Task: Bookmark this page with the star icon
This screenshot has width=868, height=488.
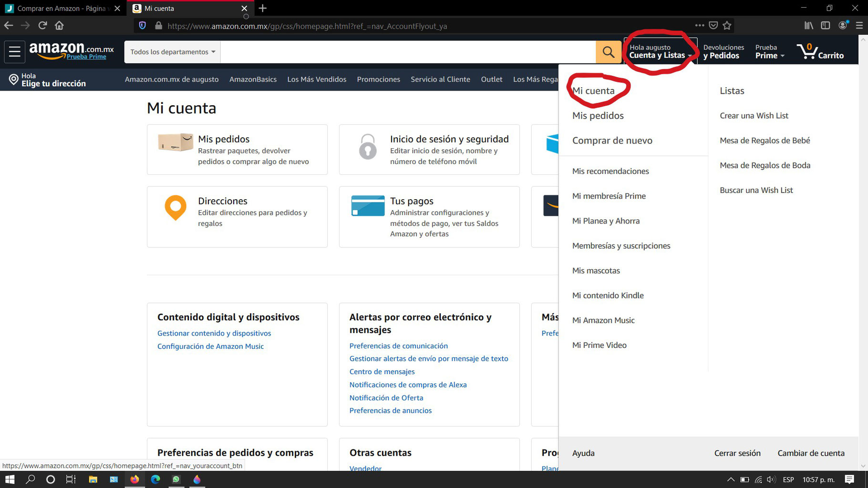Action: 727,25
